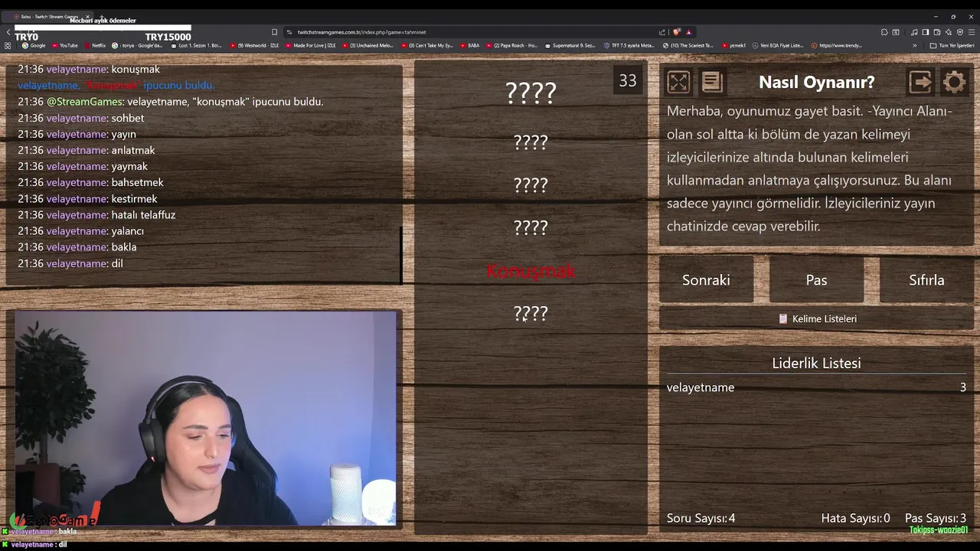The width and height of the screenshot is (980, 551).
Task: Click the Nasıl Oynanır? heading
Action: tap(816, 82)
